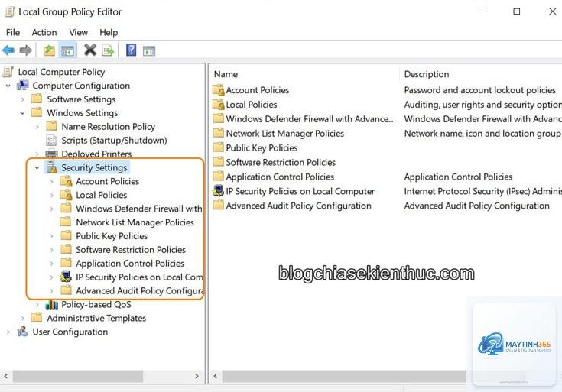The height and width of the screenshot is (392, 562).
Task: Select Windows Defender Firewall node in tree
Action: (x=139, y=209)
